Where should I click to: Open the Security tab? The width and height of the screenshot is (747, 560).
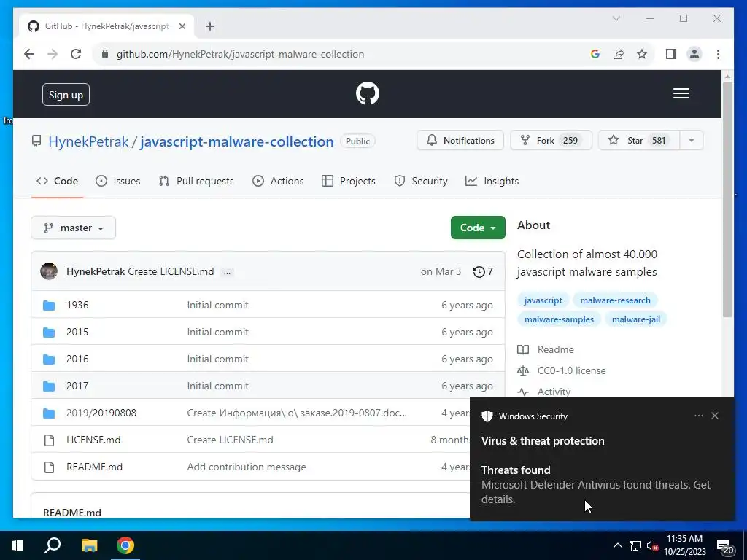(x=421, y=181)
